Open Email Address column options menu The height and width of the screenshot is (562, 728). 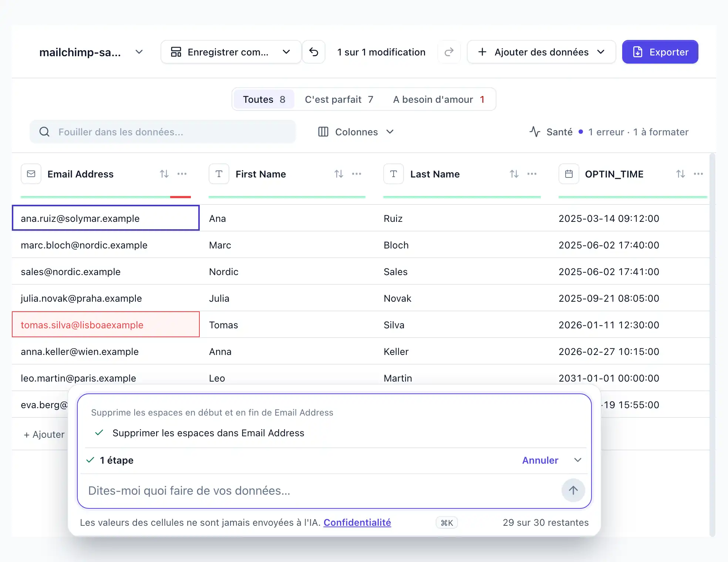182,174
